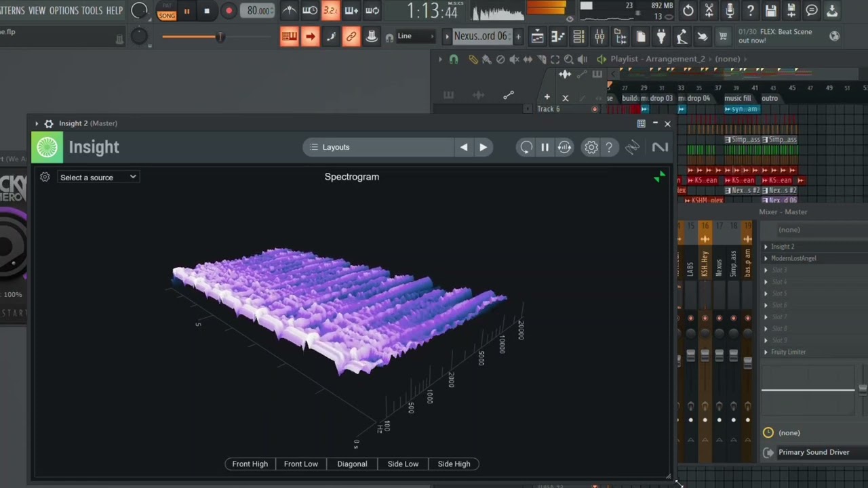
Task: Toggle the wait-for-input-to-start-playing icon
Action: click(x=310, y=10)
